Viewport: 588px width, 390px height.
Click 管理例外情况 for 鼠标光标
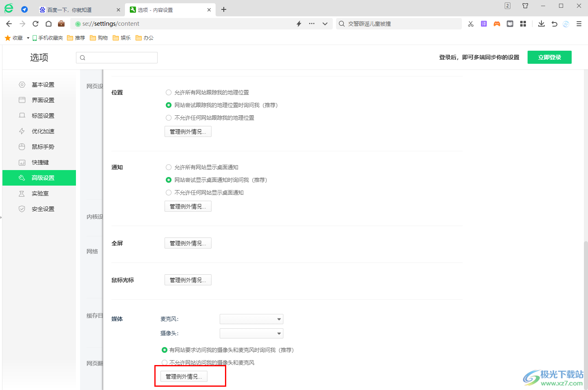point(188,280)
